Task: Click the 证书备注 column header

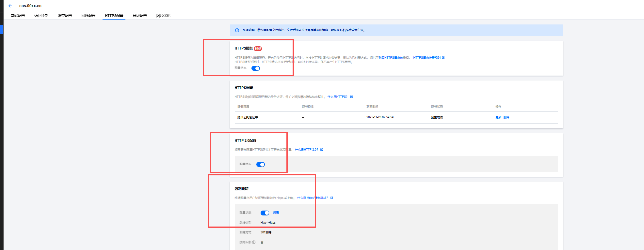Action: coord(308,107)
